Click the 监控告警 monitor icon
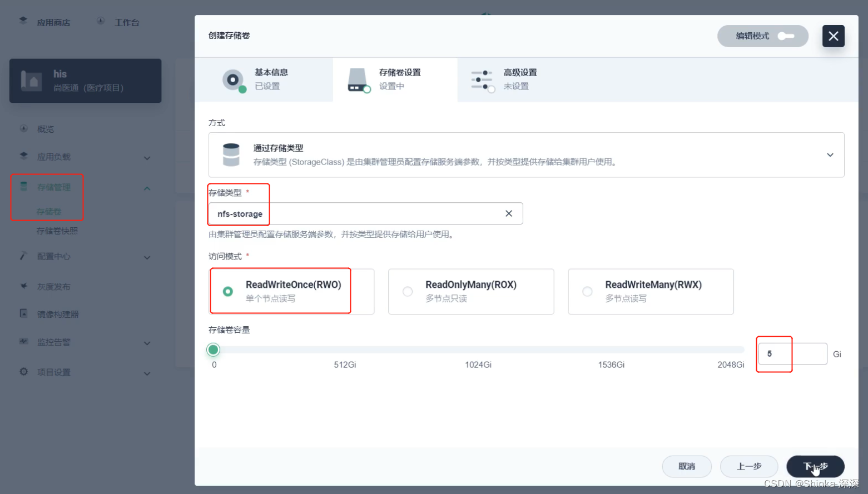This screenshot has width=868, height=494. pos(24,341)
